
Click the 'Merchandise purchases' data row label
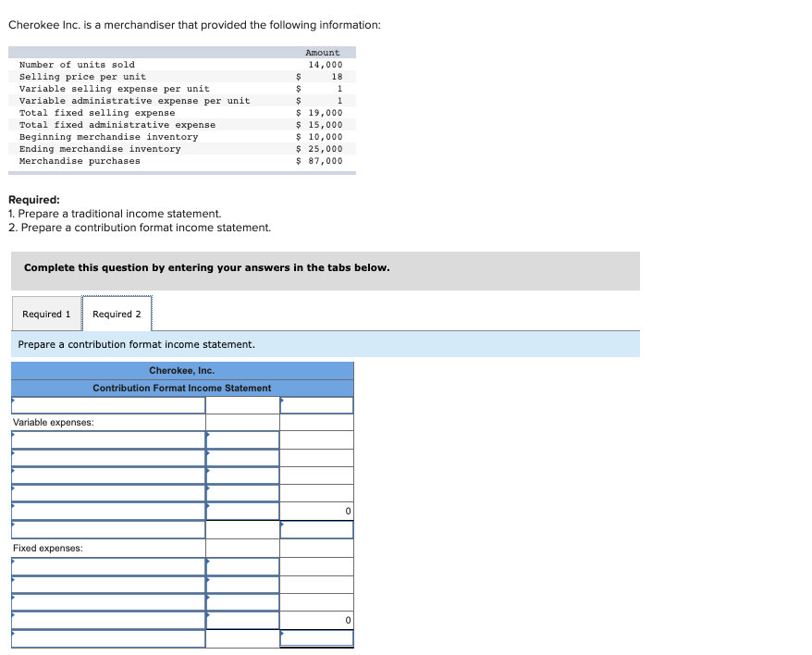(80, 161)
